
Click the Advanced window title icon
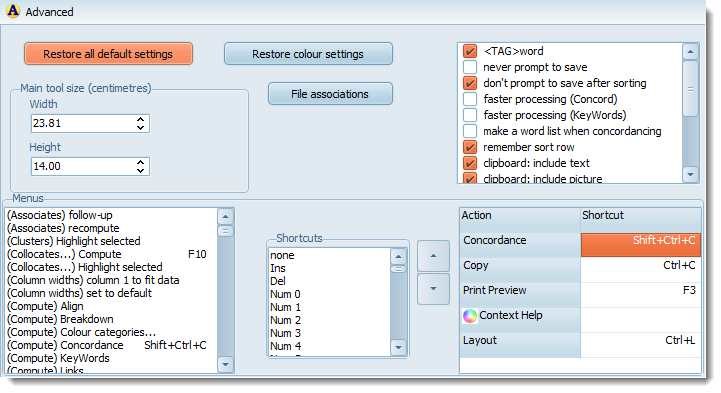[x=13, y=11]
